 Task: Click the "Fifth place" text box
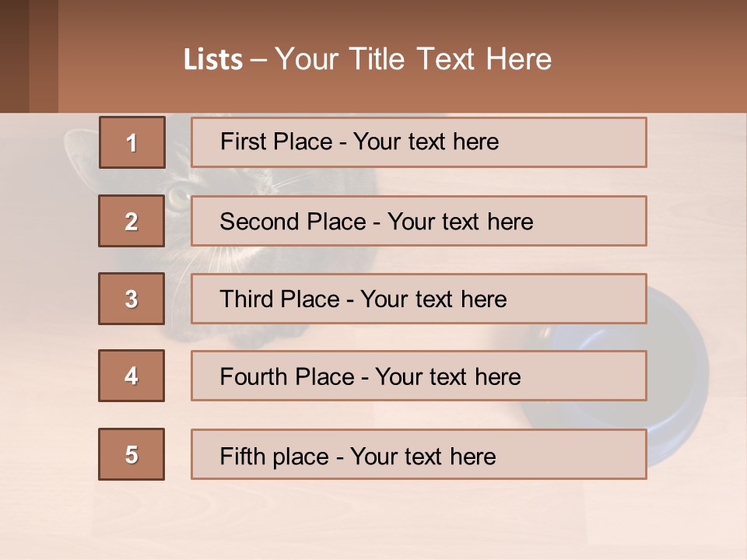419,454
